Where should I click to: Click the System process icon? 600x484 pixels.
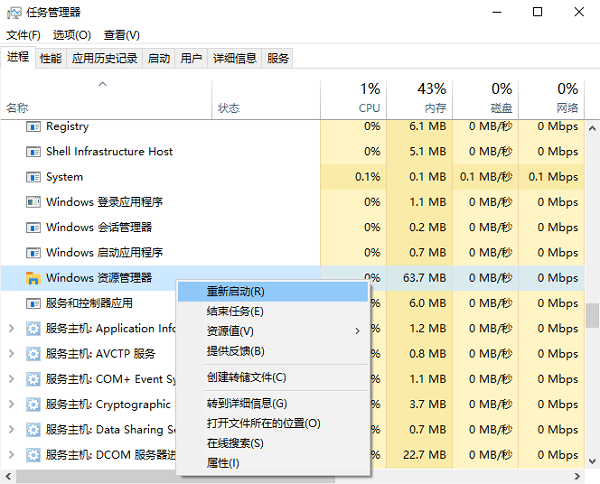click(32, 177)
